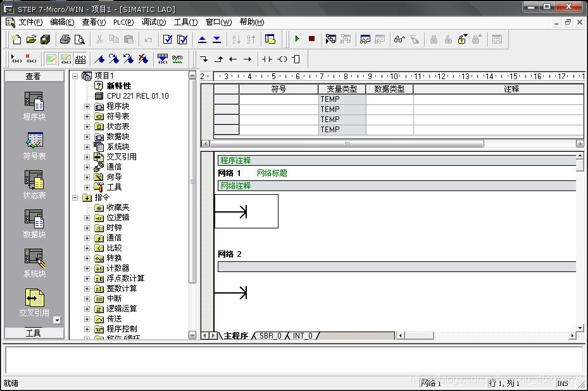Click the single read glasses icon

point(399,39)
